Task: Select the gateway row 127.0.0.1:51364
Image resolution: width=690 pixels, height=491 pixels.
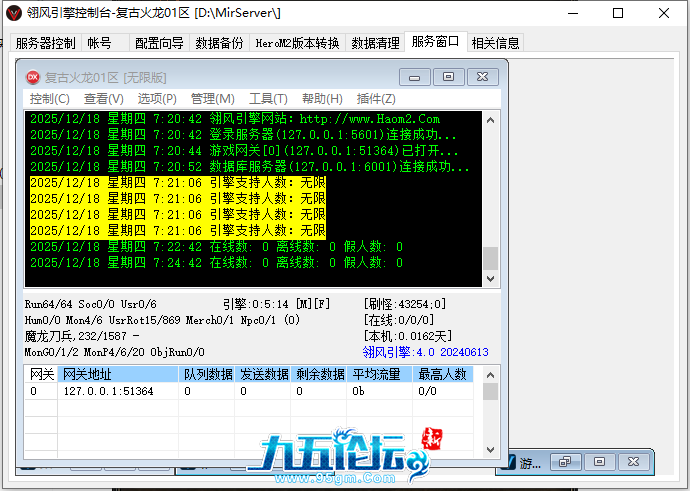Action: click(108, 391)
